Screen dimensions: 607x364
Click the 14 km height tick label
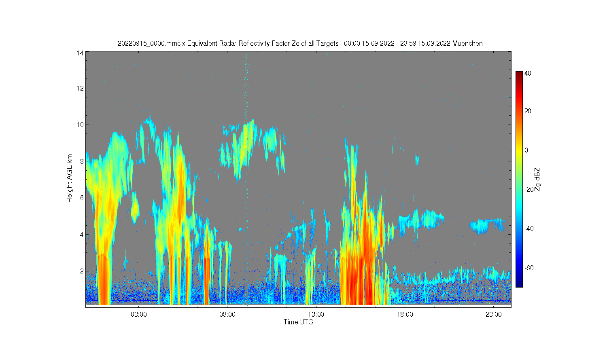(81, 53)
